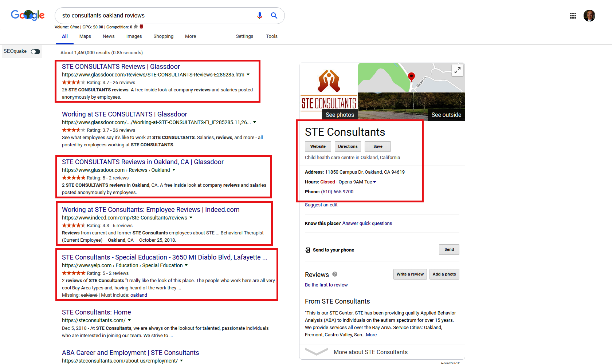The height and width of the screenshot is (364, 612).
Task: Open the Yelp Special Education Lafayette result
Action: [x=165, y=257]
